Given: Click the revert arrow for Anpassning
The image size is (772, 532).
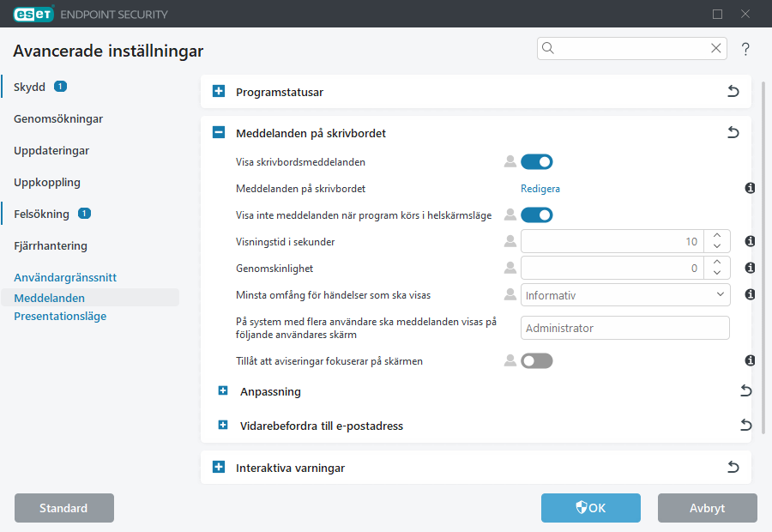Looking at the screenshot, I should [745, 391].
